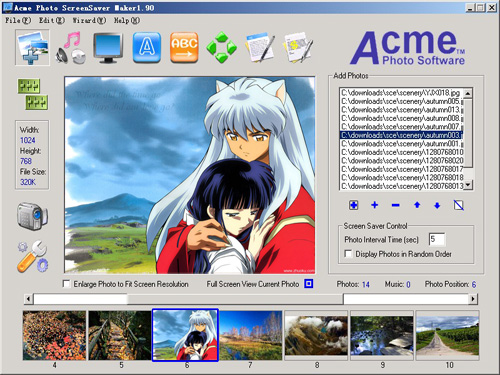Select thumbnail number 7 landscape photo
The width and height of the screenshot is (500, 375).
[251, 335]
